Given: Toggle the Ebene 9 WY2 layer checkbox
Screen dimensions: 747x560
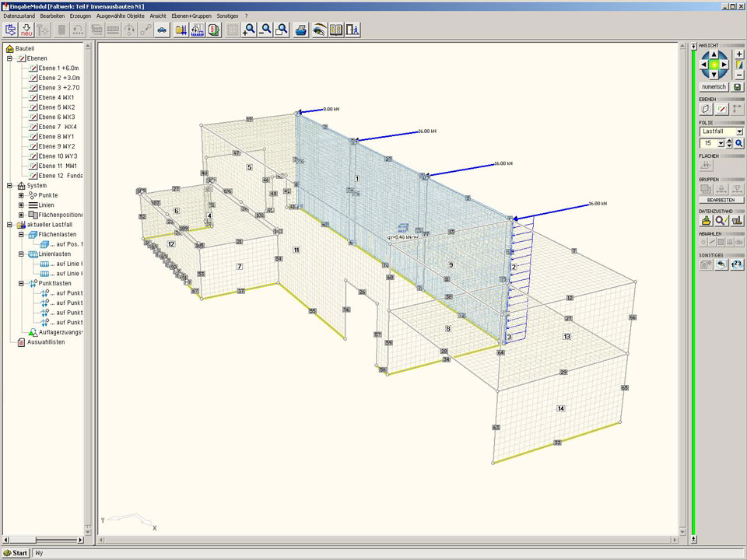Looking at the screenshot, I should point(33,146).
